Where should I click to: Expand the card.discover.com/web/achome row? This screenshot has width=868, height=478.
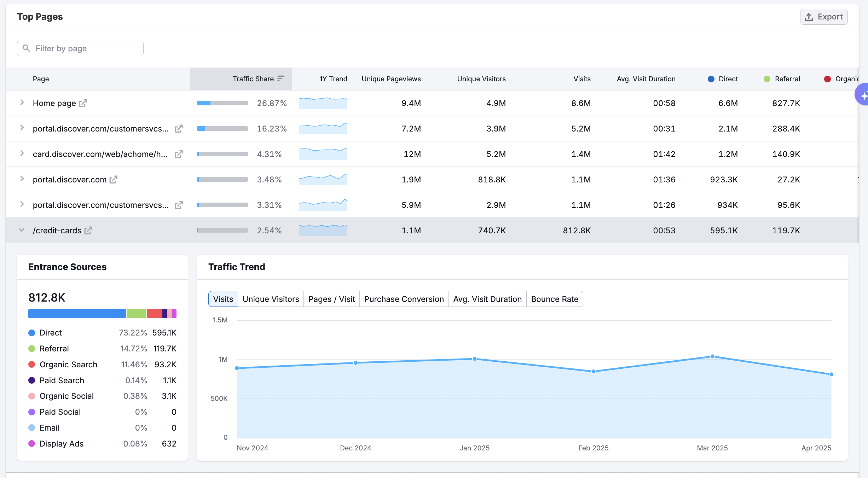(x=22, y=153)
